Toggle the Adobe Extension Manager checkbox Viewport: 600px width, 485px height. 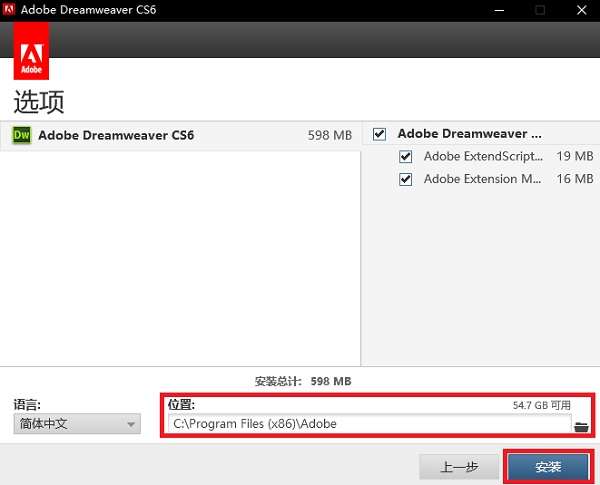pyautogui.click(x=405, y=179)
